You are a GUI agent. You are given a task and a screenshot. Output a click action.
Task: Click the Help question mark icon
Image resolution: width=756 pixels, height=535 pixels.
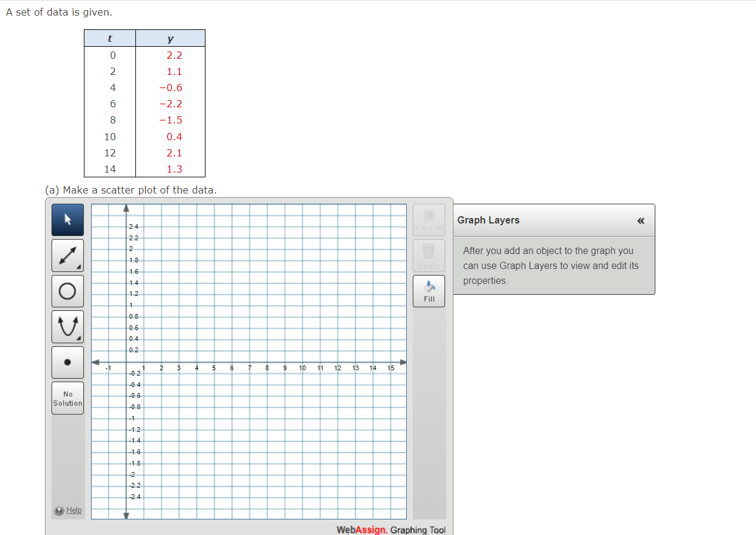point(59,510)
